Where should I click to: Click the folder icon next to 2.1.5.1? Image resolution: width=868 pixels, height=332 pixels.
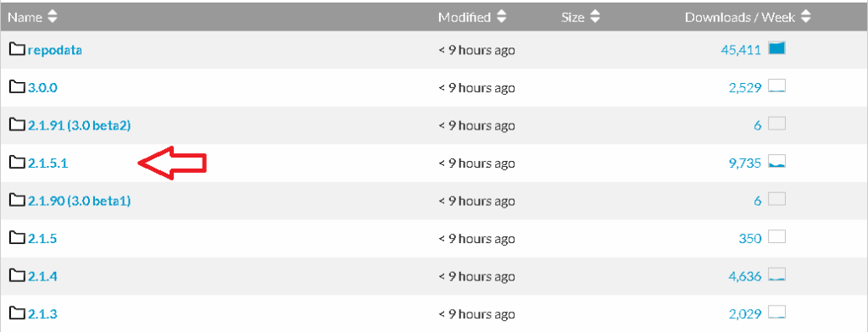17,163
